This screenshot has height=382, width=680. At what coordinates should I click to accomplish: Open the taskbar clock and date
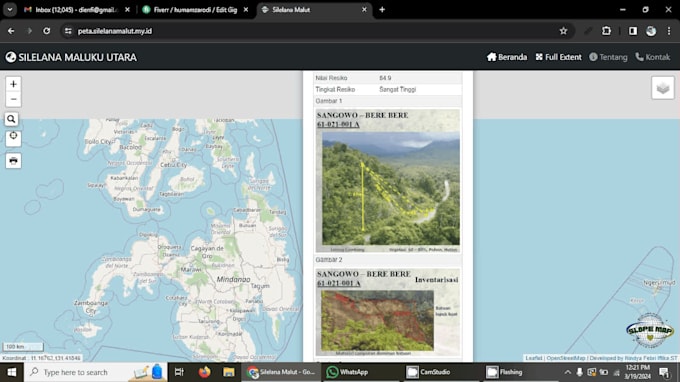638,372
